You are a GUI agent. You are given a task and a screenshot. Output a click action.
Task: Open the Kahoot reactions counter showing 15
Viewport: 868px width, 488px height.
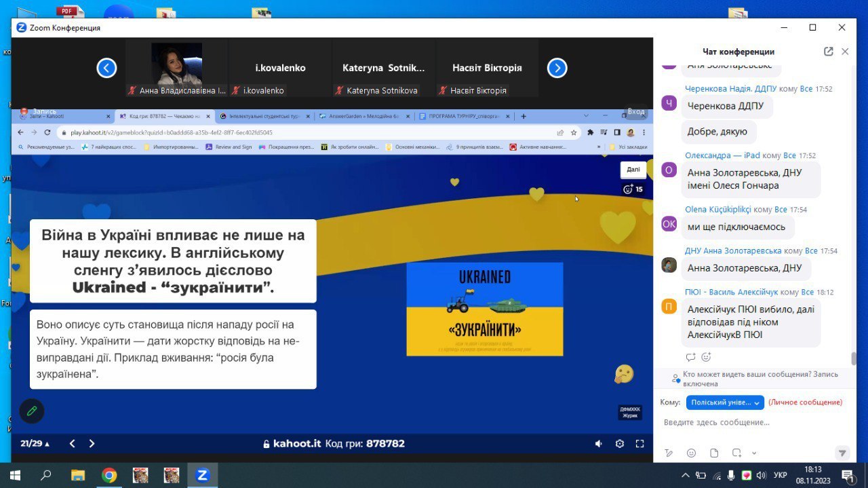point(633,189)
